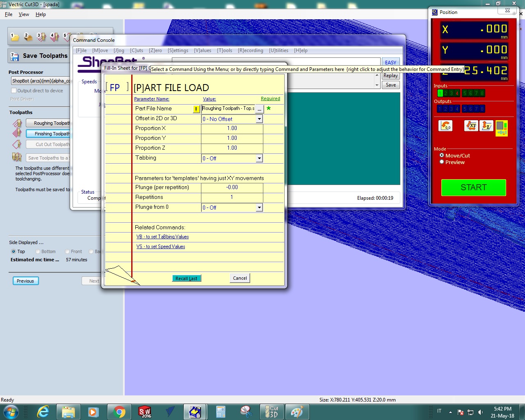525x420 pixels.
Task: Open Calculator from the taskbar
Action: [x=221, y=412]
